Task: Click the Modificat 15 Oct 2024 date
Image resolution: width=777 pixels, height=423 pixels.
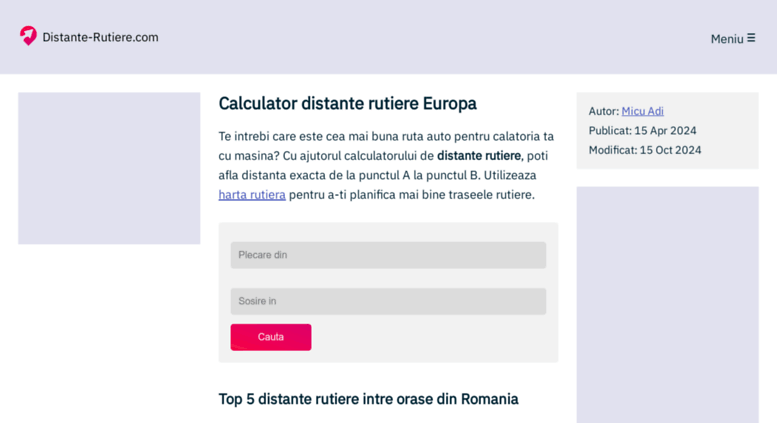Action: (644, 150)
